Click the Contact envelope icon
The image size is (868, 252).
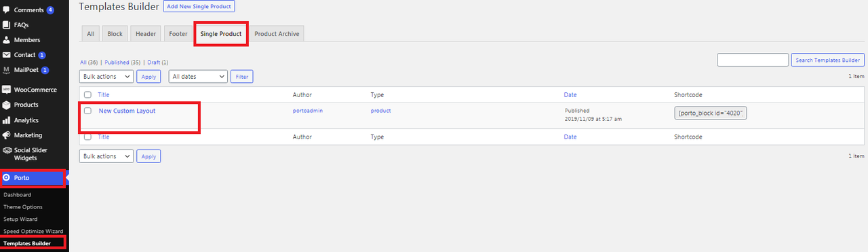pyautogui.click(x=6, y=55)
